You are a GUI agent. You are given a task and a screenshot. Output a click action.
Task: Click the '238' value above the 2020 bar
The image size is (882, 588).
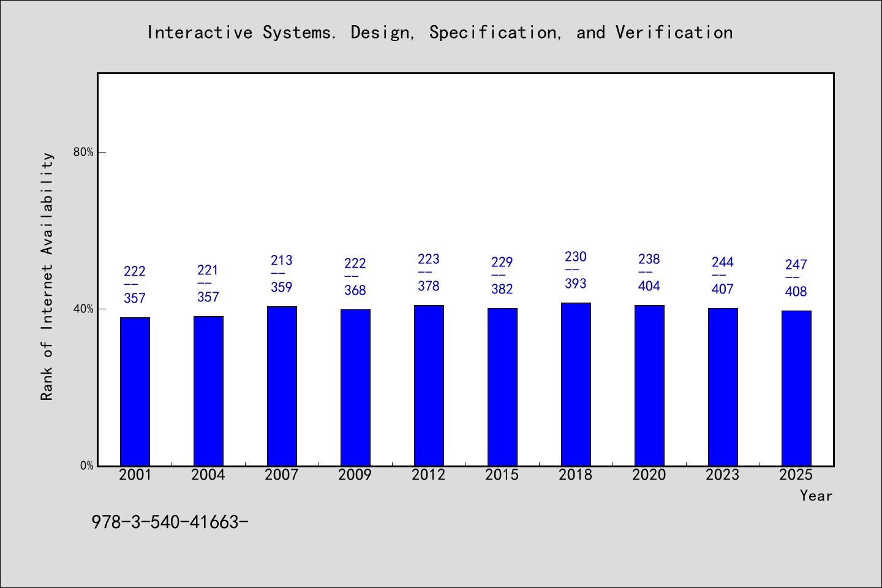[x=649, y=259]
